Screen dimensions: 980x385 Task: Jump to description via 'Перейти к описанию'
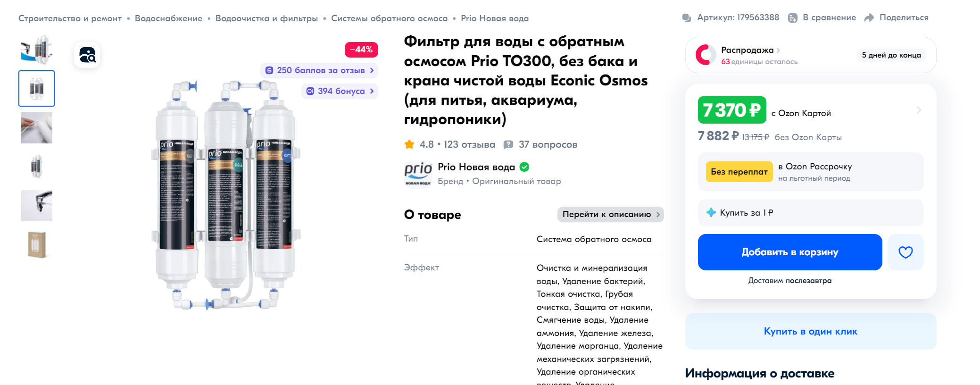(610, 215)
